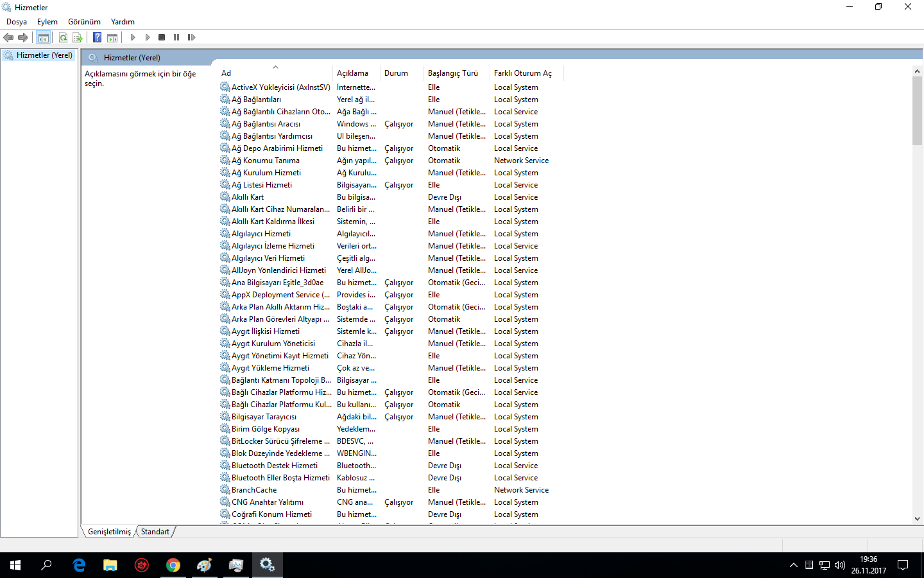Screen dimensions: 924x578
Task: Open the network tray icon
Action: coord(825,565)
